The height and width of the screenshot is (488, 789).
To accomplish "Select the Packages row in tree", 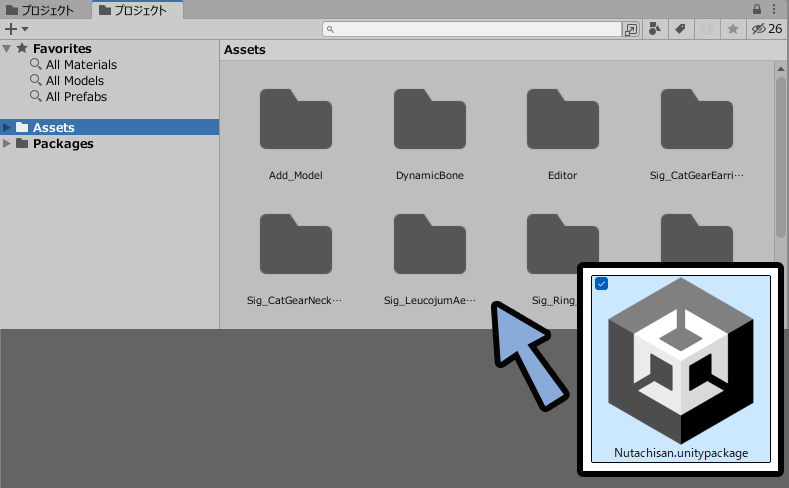I will pyautogui.click(x=110, y=143).
